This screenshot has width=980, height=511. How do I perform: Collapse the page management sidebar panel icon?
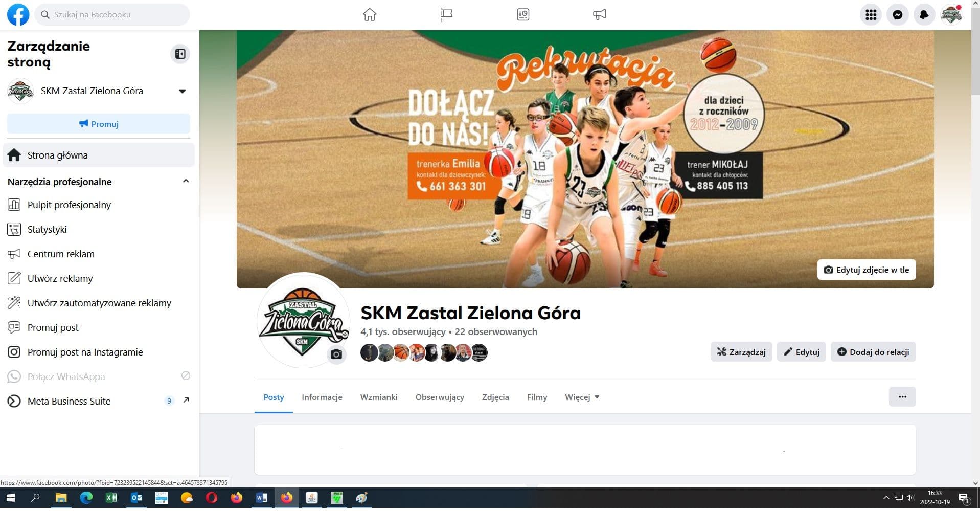180,54
